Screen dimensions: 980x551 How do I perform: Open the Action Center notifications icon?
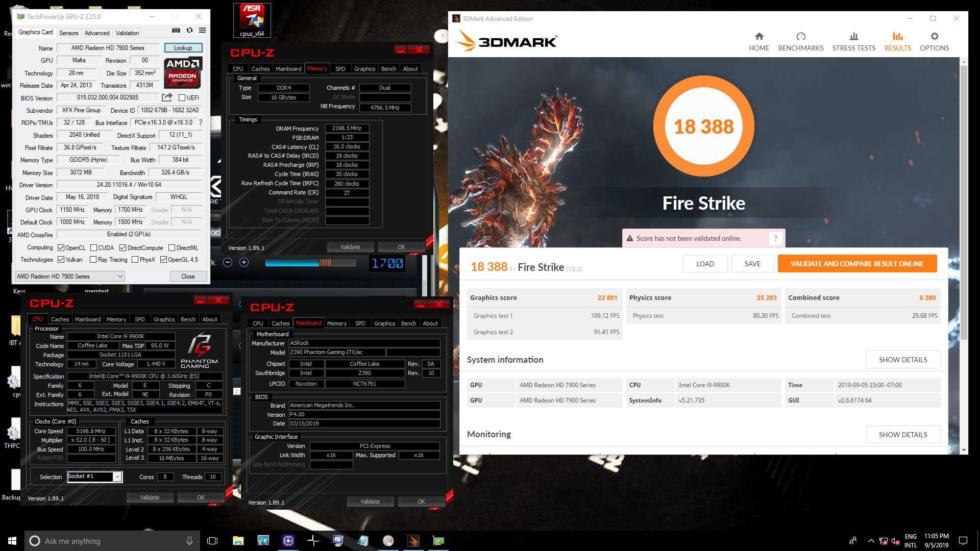coord(963,541)
